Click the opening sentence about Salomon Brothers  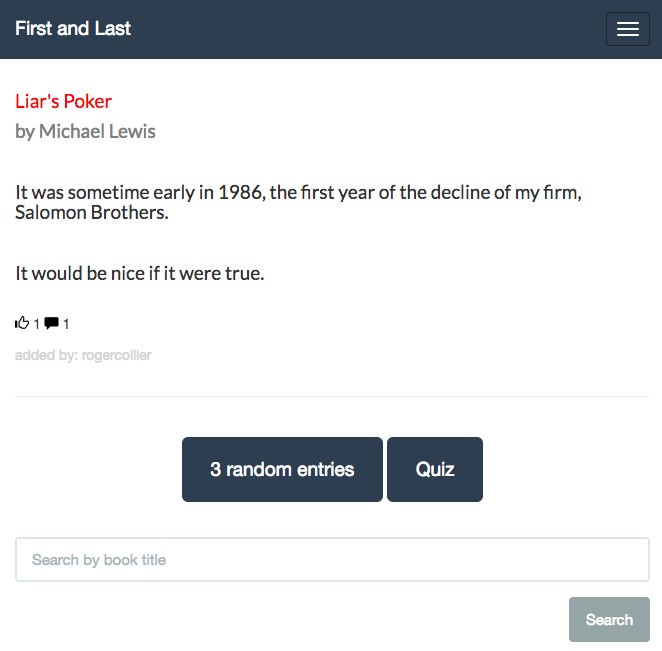click(x=298, y=202)
